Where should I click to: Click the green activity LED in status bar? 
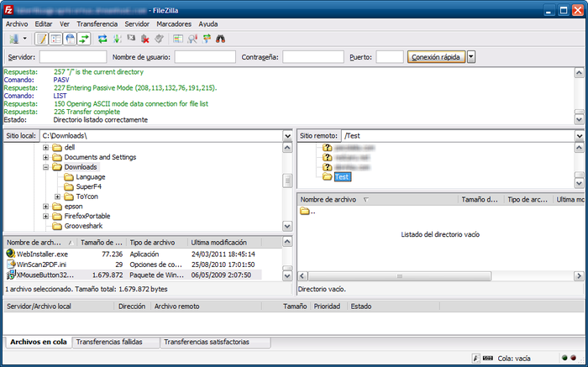tap(564, 358)
